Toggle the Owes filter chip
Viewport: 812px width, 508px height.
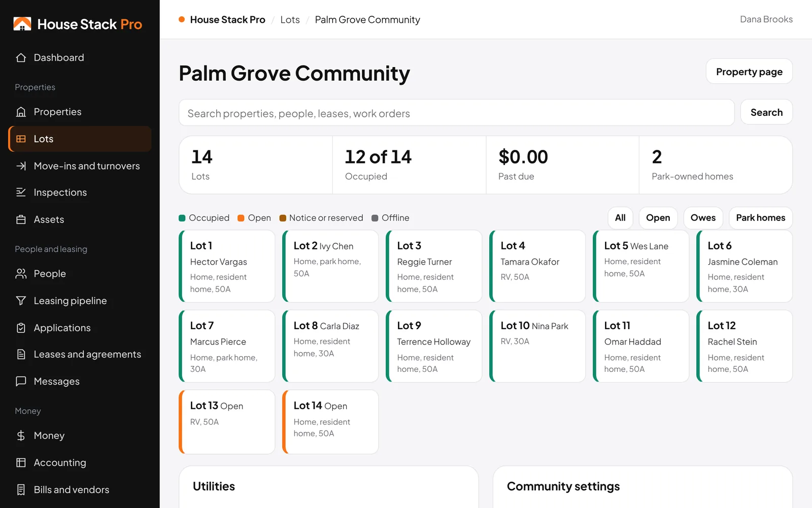703,218
